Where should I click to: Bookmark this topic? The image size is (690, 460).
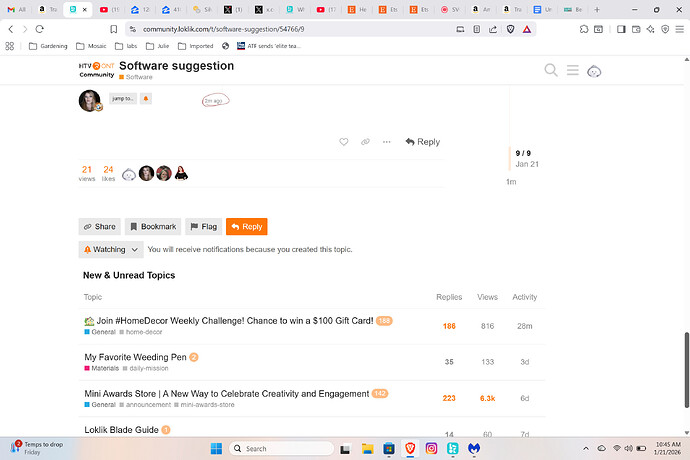coord(153,227)
